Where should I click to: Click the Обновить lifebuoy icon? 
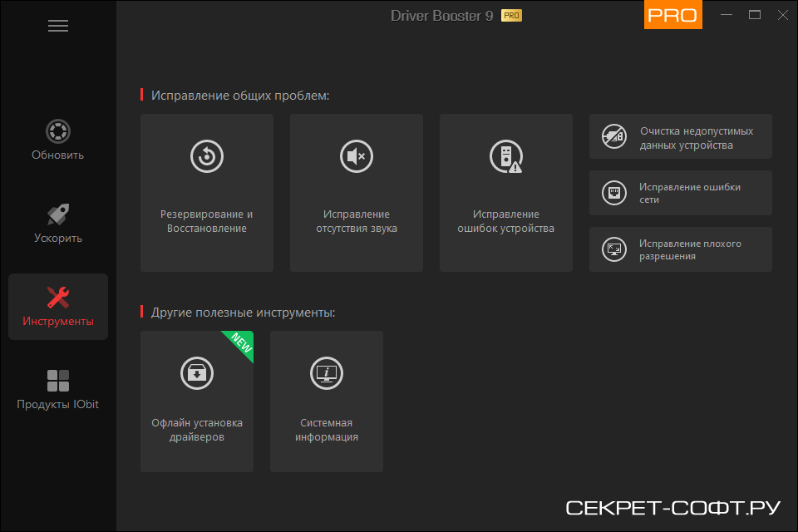pos(58,131)
